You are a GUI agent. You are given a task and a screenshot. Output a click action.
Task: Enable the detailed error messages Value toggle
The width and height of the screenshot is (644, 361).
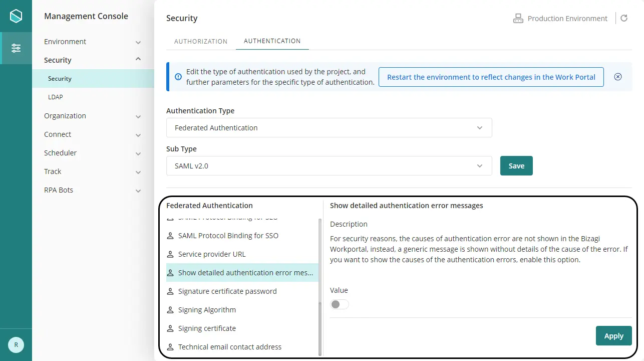tap(340, 304)
